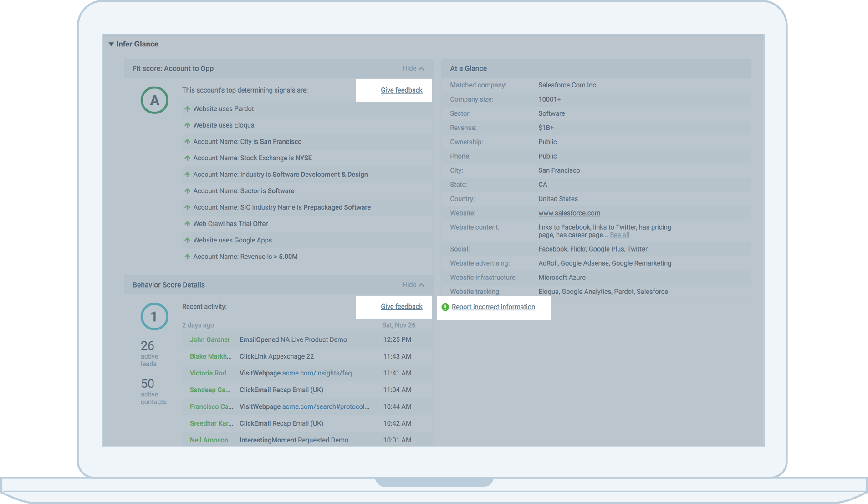The height and width of the screenshot is (504, 868).
Task: Click up arrow beside Website uses Eloqua
Action: pos(187,125)
